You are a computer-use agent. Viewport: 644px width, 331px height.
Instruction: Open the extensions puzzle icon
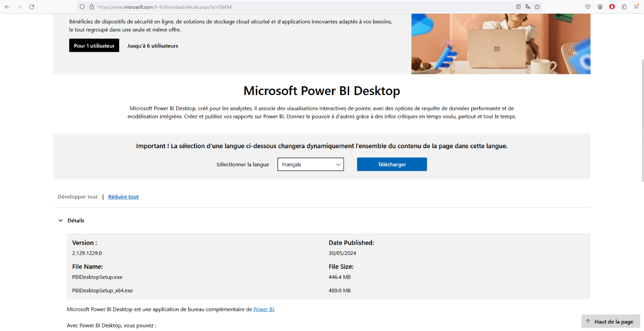(x=624, y=7)
